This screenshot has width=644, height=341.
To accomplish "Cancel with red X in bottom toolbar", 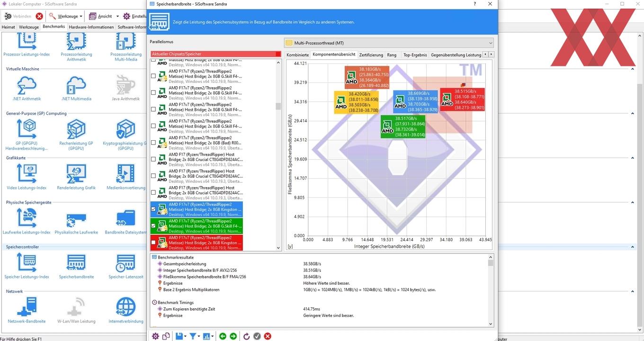I will click(x=268, y=336).
